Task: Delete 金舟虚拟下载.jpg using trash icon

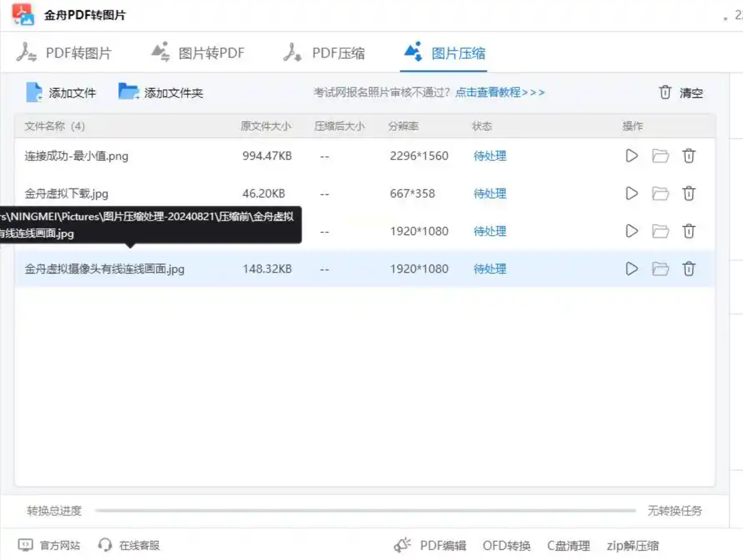Action: click(689, 194)
